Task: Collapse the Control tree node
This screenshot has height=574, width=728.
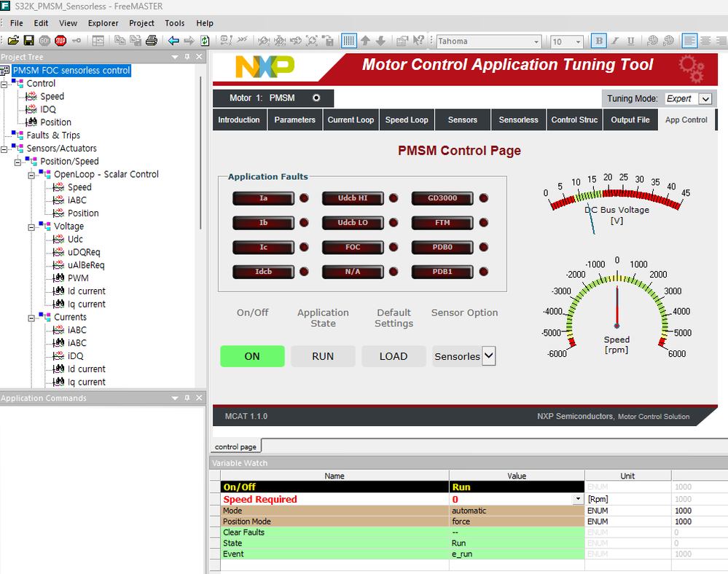Action: click(4, 84)
